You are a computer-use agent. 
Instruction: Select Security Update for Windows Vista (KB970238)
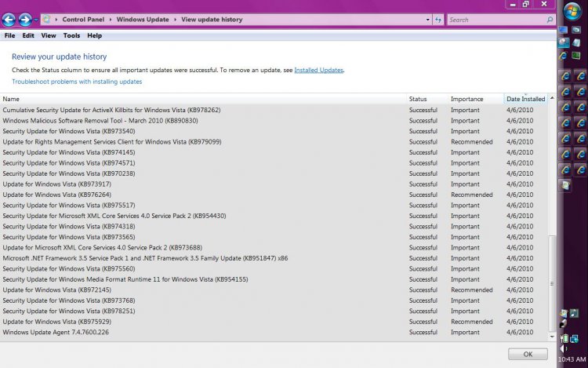[274, 173]
